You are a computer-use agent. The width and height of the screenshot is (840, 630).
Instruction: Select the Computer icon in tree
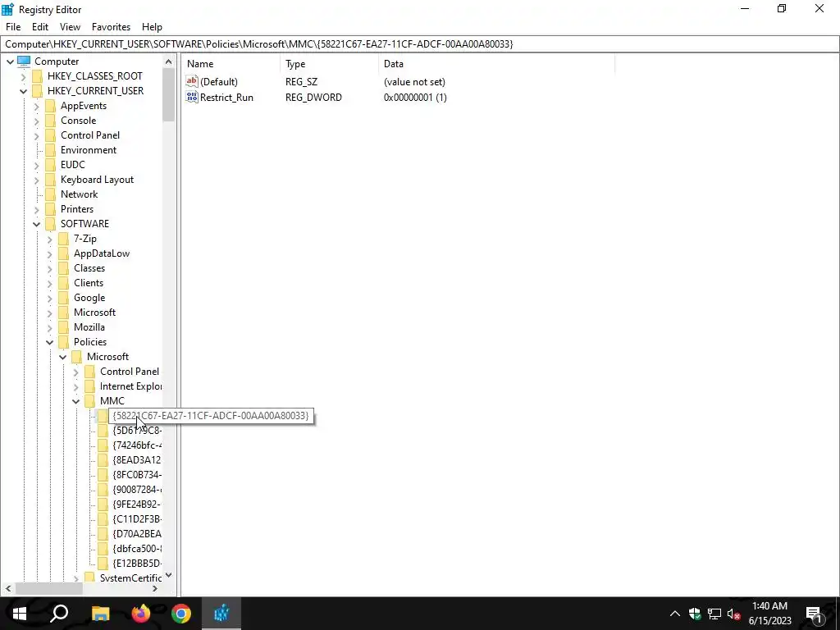pos(24,61)
